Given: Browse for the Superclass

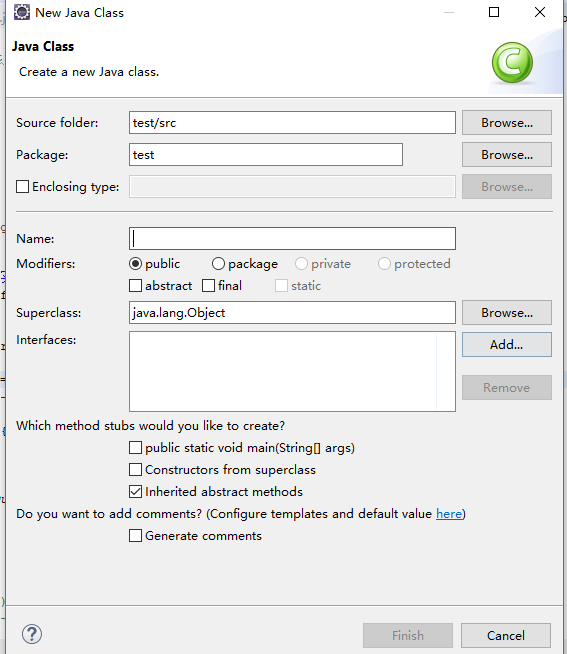Looking at the screenshot, I should [507, 313].
